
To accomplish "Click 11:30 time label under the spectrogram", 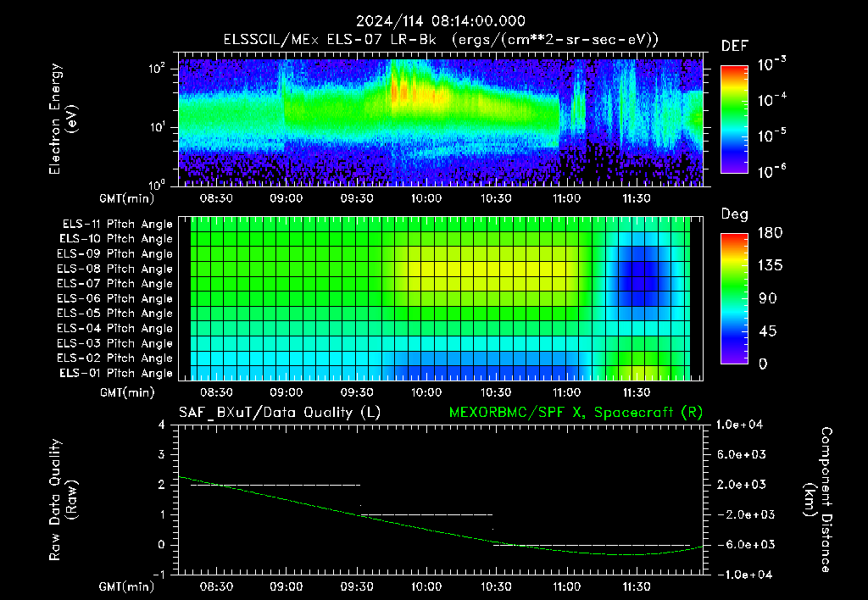I will [637, 198].
